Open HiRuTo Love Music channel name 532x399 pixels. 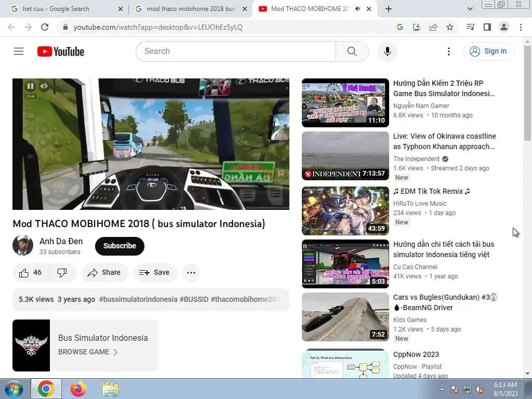420,204
